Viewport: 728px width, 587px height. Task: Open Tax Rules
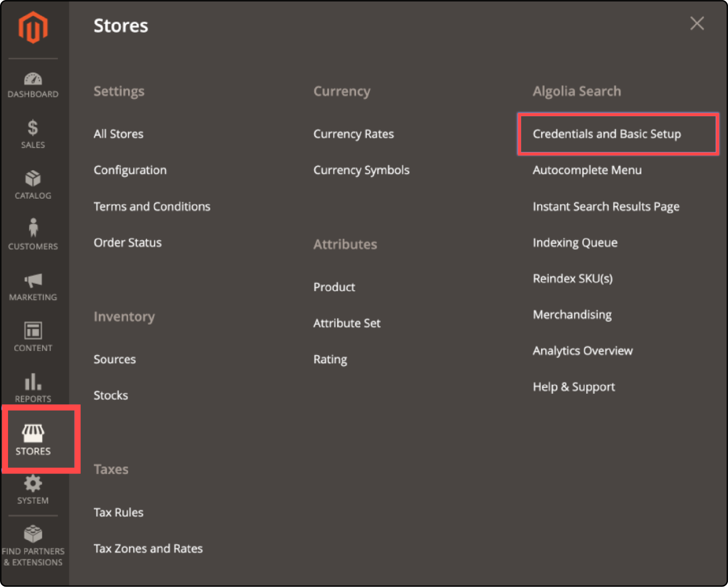pos(118,512)
